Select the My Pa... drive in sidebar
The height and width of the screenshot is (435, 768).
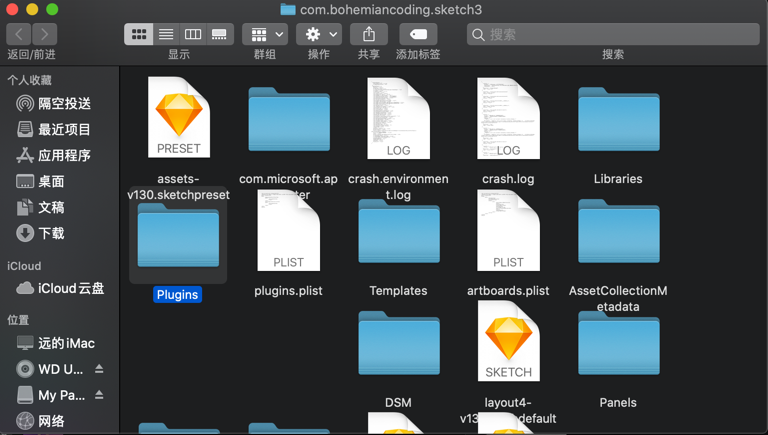click(49, 395)
